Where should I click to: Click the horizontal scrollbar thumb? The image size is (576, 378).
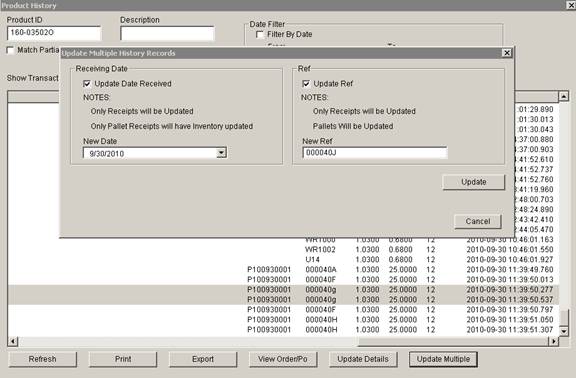[x=453, y=341]
